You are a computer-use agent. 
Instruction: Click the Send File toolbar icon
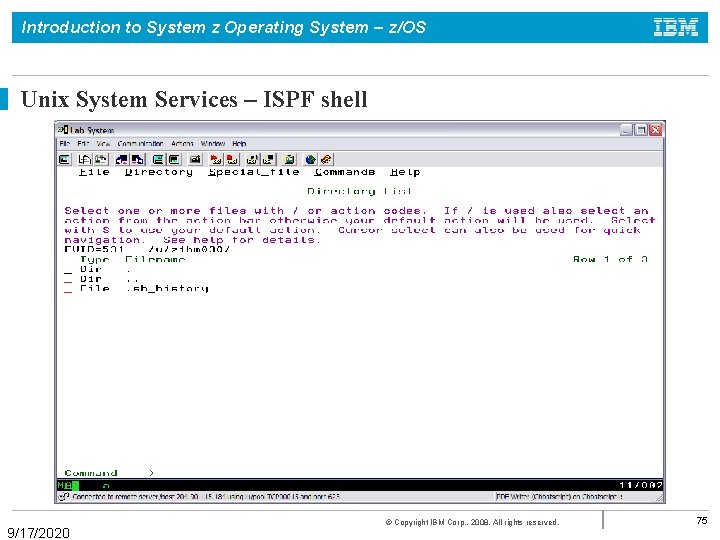pos(122,159)
